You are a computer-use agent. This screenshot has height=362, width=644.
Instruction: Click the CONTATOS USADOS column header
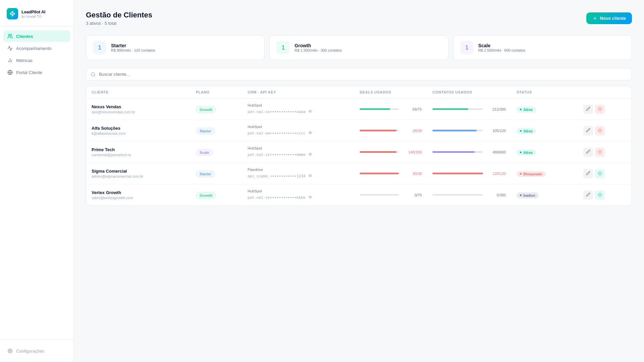tap(452, 92)
